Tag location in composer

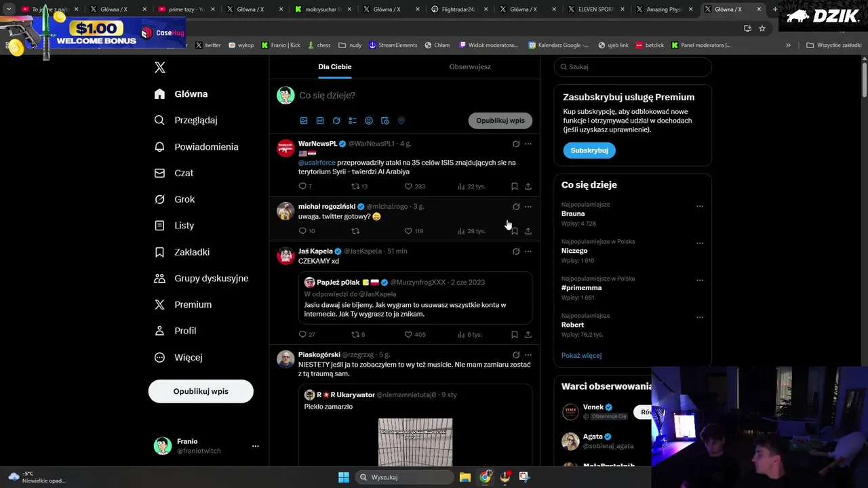coord(401,121)
